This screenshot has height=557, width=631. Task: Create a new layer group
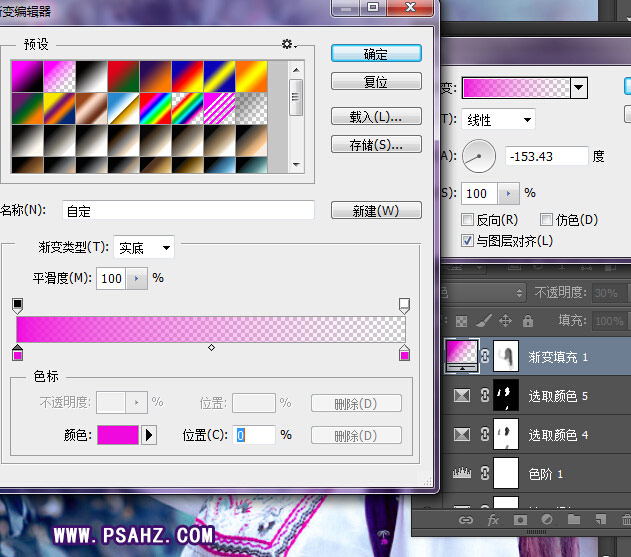(573, 520)
